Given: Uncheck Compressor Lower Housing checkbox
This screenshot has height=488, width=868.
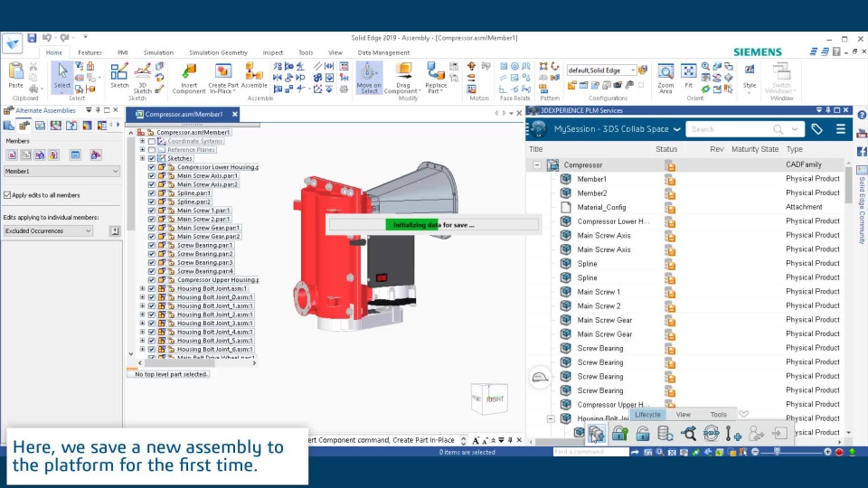Looking at the screenshot, I should pyautogui.click(x=152, y=167).
